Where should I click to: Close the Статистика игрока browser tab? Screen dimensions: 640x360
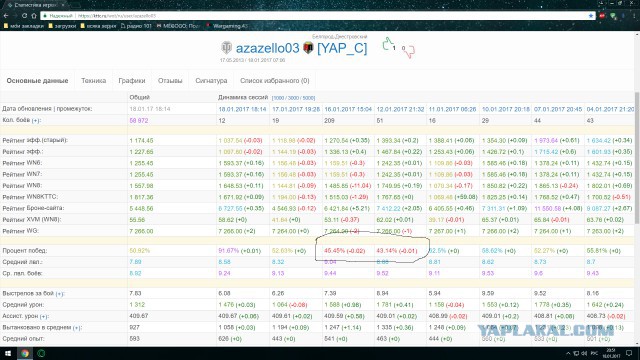pyautogui.click(x=63, y=5)
